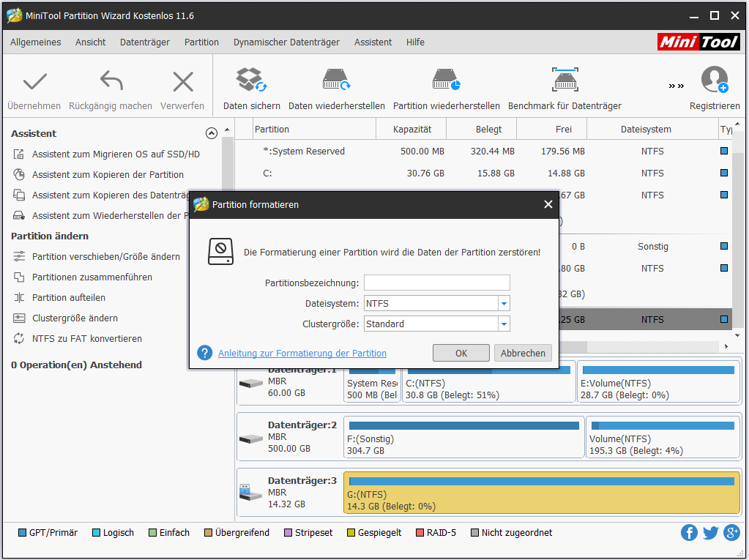The width and height of the screenshot is (749, 560).
Task: Open the Dynamischer Datenträger menu
Action: click(x=286, y=42)
